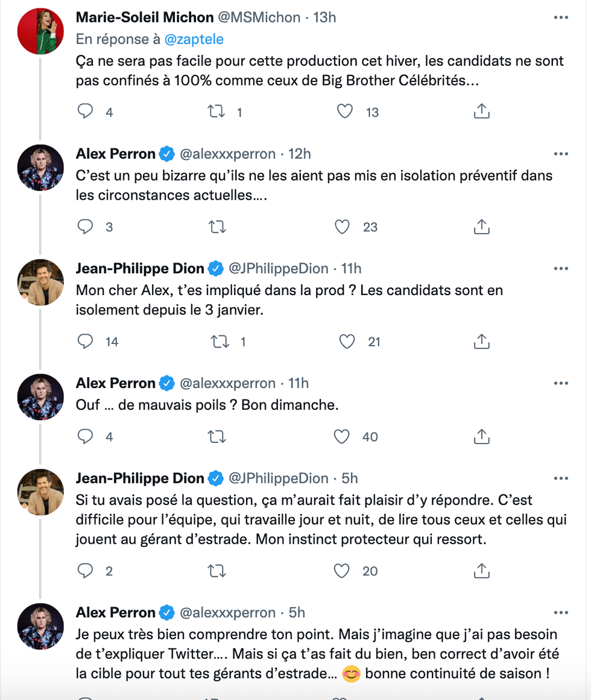Open Jean-Philippe Dion's profile name on 5h tweet
This screenshot has width=591, height=700.
pyautogui.click(x=140, y=479)
